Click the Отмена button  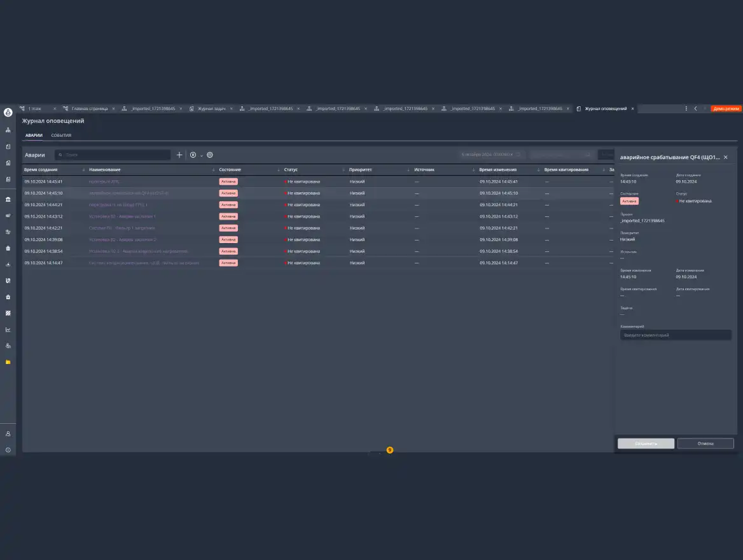tap(705, 444)
